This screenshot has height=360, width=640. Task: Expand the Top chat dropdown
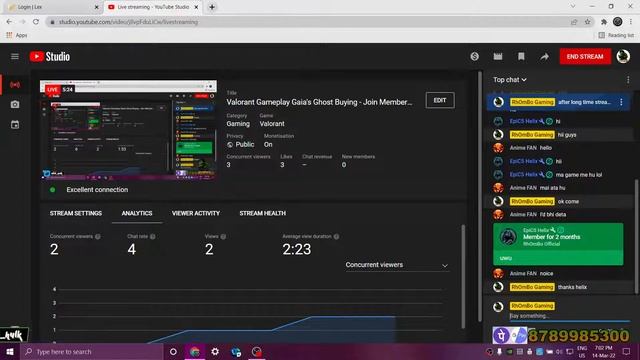(x=510, y=80)
